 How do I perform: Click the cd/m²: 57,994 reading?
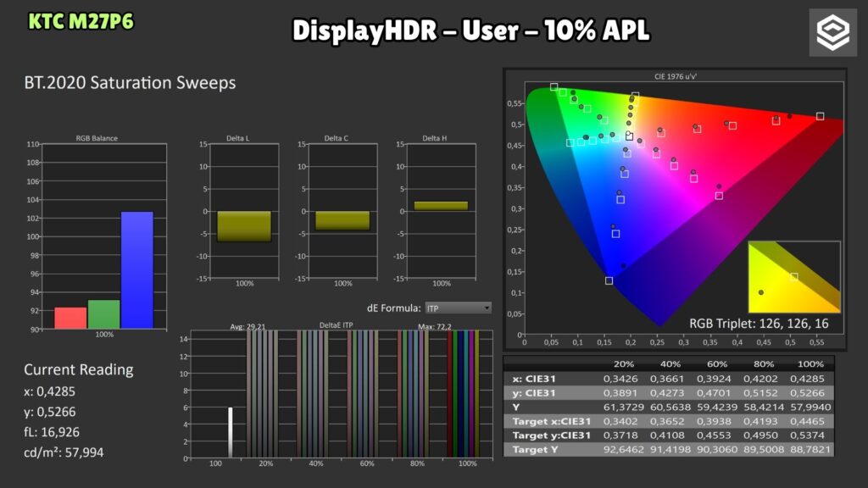[x=64, y=452]
